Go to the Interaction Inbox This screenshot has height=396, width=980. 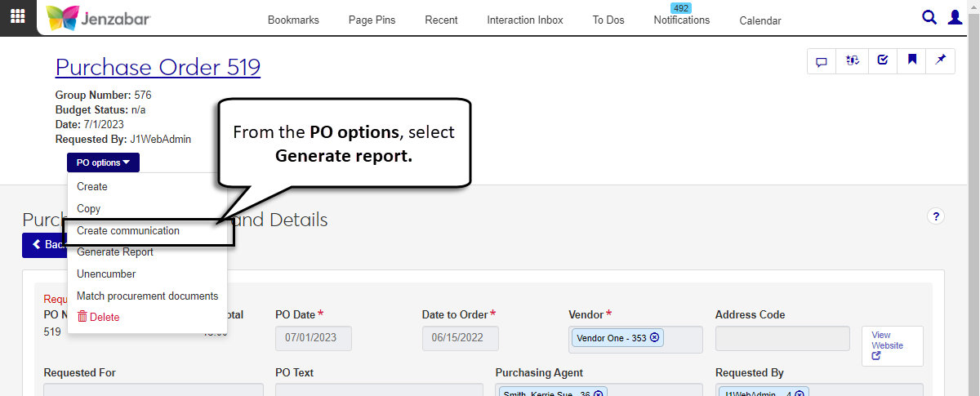(525, 20)
